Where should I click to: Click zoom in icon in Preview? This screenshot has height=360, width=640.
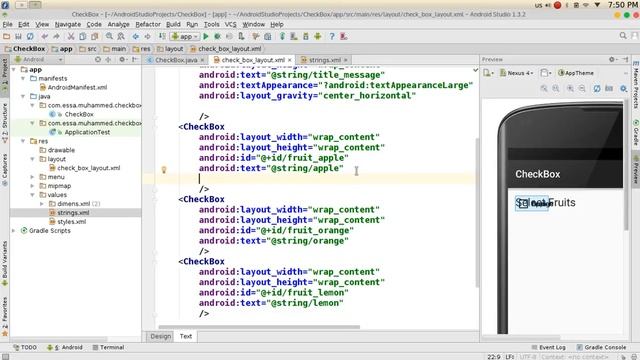(x=570, y=88)
